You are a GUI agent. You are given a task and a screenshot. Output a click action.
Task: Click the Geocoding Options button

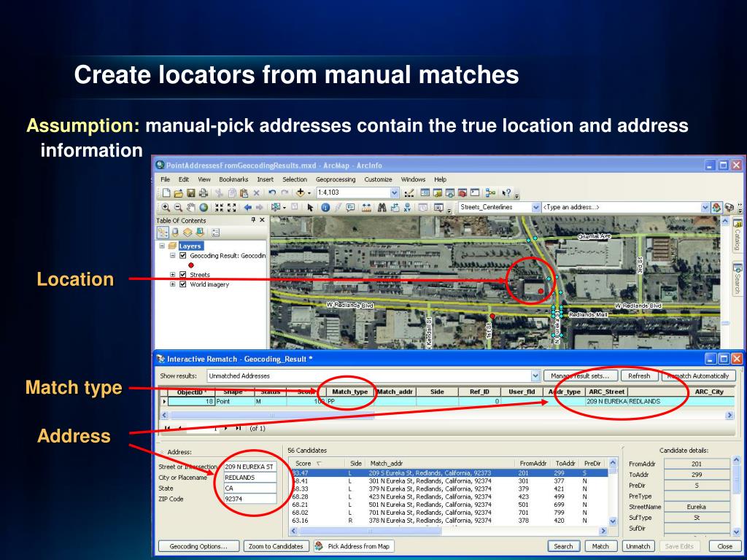click(198, 546)
